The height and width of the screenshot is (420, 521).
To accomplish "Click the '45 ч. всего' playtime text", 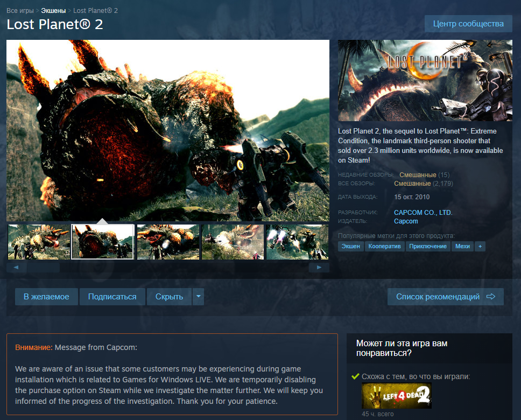I will click(377, 414).
